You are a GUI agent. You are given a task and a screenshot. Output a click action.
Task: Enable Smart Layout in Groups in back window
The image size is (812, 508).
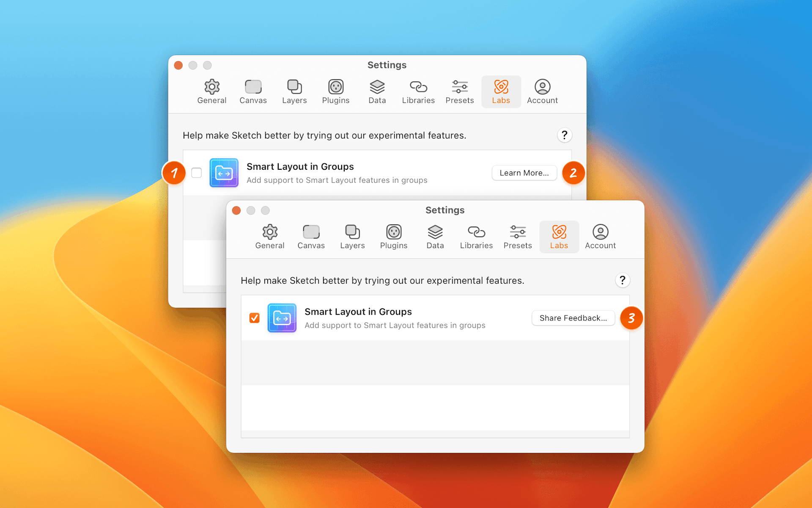click(x=196, y=173)
